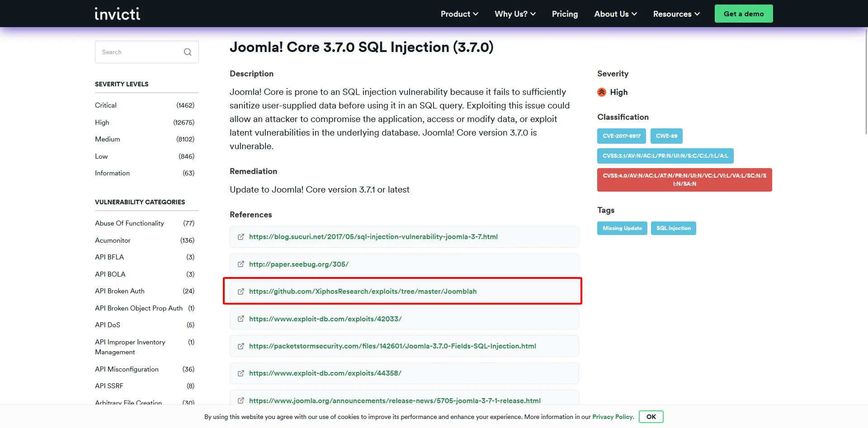Click the invicti logo
868x428 pixels.
(x=117, y=14)
